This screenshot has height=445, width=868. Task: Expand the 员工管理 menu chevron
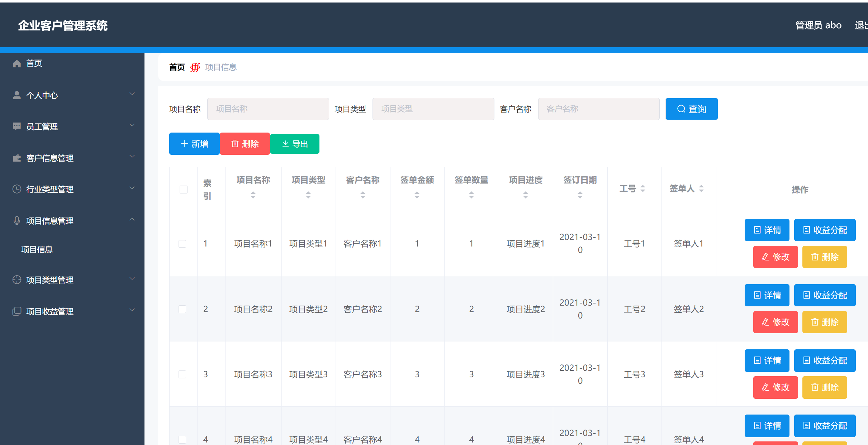point(132,125)
